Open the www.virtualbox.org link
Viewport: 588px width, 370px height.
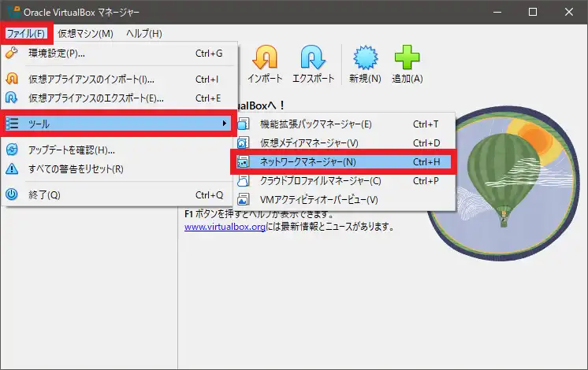[x=225, y=227]
